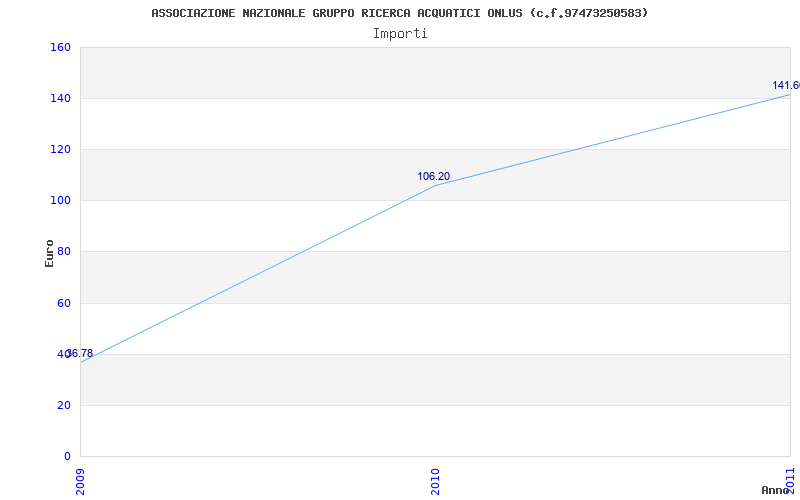Click the y-axis value 160

click(x=60, y=47)
